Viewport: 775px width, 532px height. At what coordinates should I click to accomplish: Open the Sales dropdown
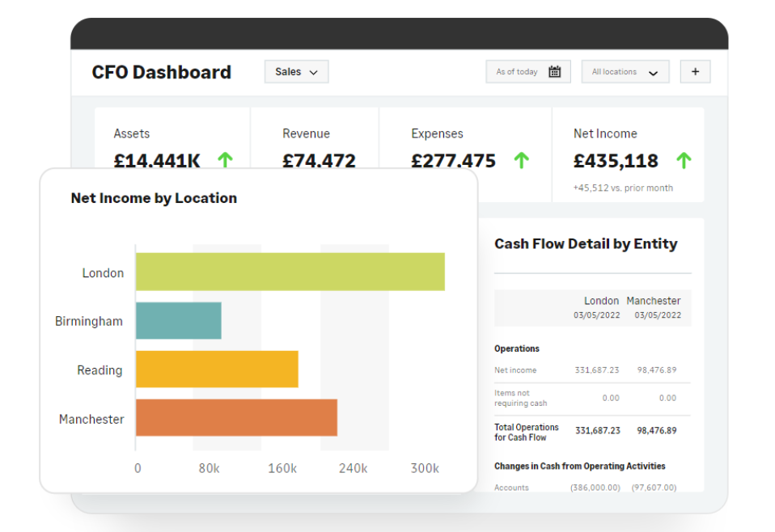(296, 72)
